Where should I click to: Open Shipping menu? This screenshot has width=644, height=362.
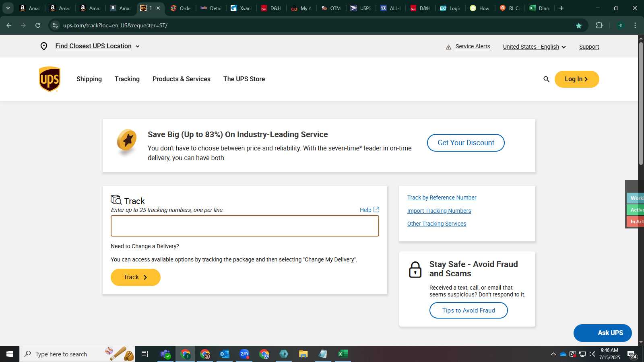(89, 79)
